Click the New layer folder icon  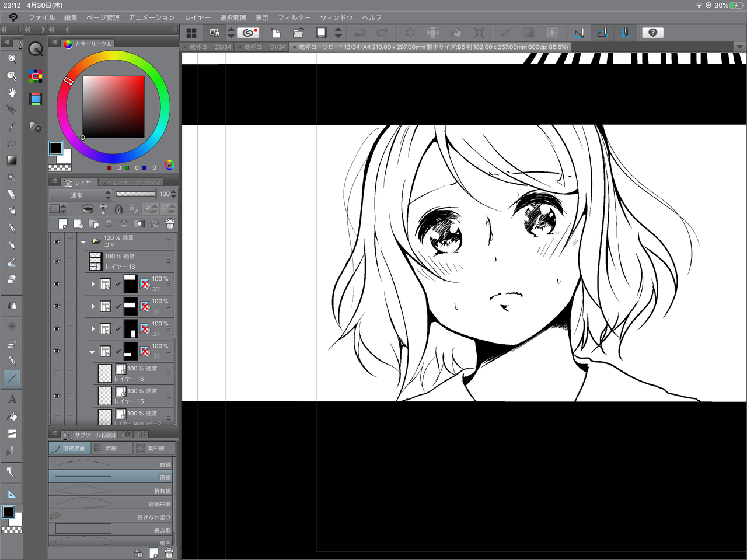93,224
